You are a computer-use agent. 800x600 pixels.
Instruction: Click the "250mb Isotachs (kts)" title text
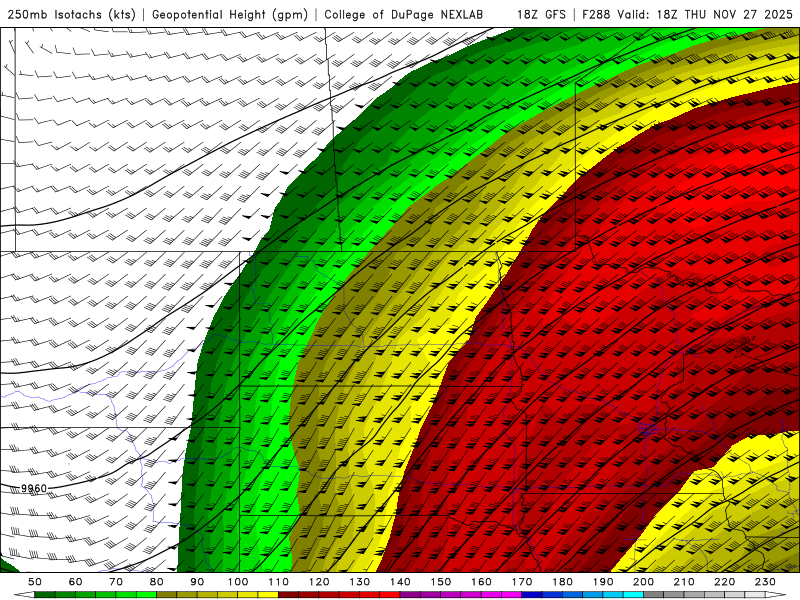[x=71, y=14]
